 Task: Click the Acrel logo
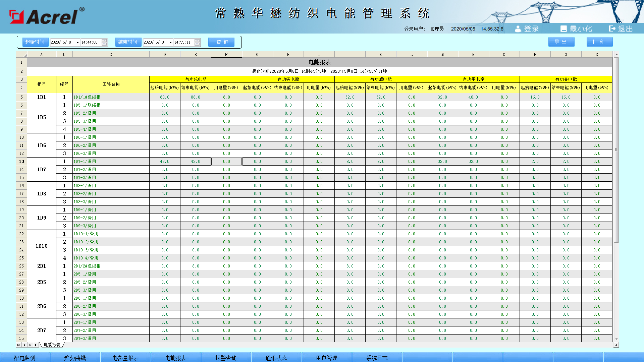click(47, 16)
